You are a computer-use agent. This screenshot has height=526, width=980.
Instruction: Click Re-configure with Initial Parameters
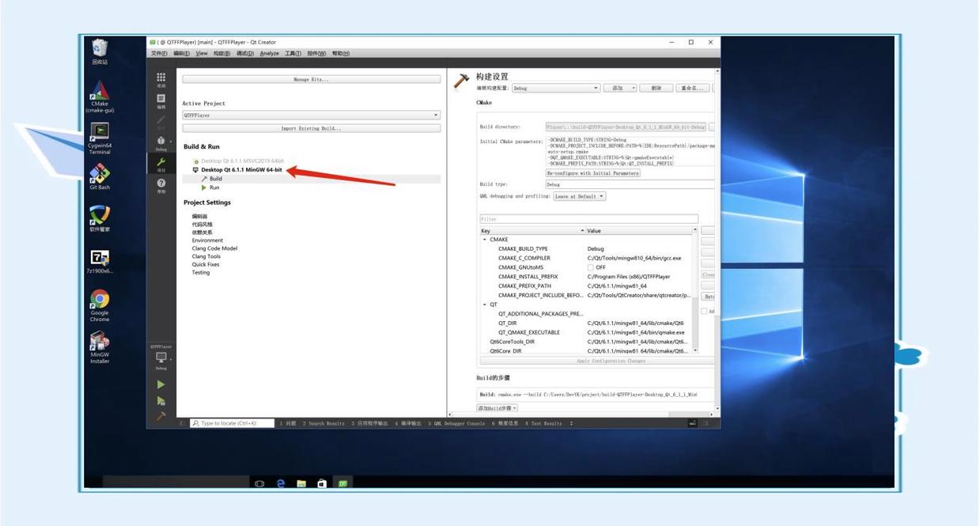[593, 173]
